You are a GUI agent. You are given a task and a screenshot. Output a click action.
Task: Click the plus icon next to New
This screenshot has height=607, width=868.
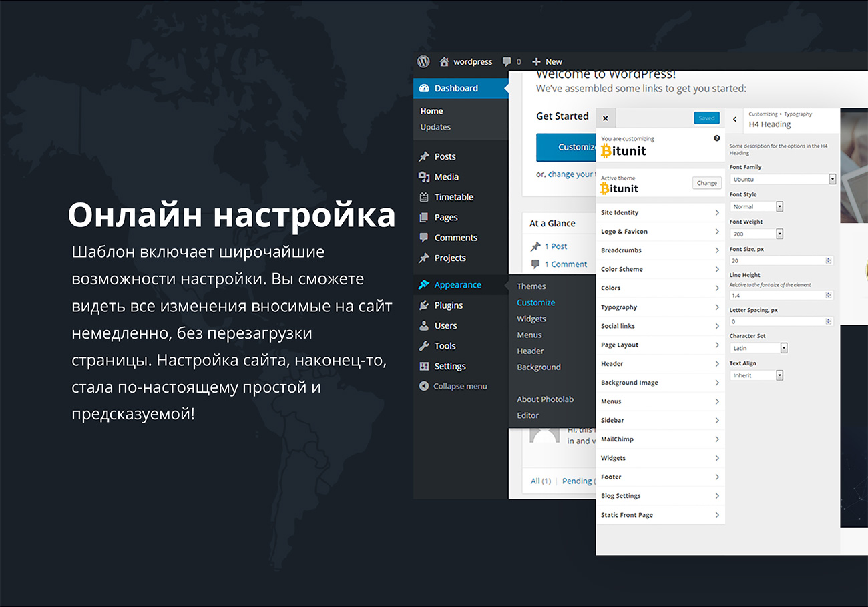pyautogui.click(x=536, y=61)
